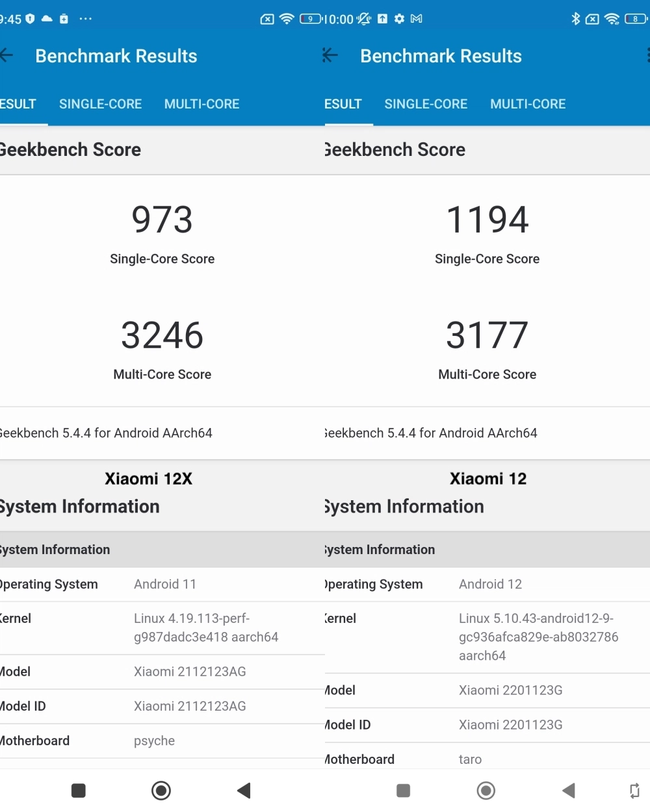This screenshot has width=650, height=812.
Task: Tap the Benchmark Results title in Xiaomi 12X screen
Action: tap(116, 56)
